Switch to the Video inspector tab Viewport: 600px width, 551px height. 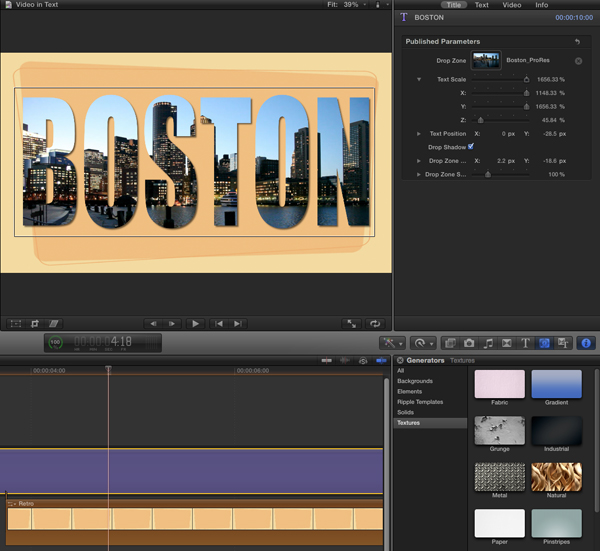tap(512, 5)
